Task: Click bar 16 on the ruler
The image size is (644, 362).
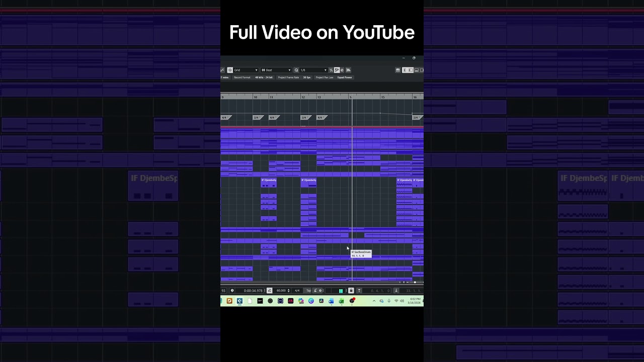Action: pos(415,97)
